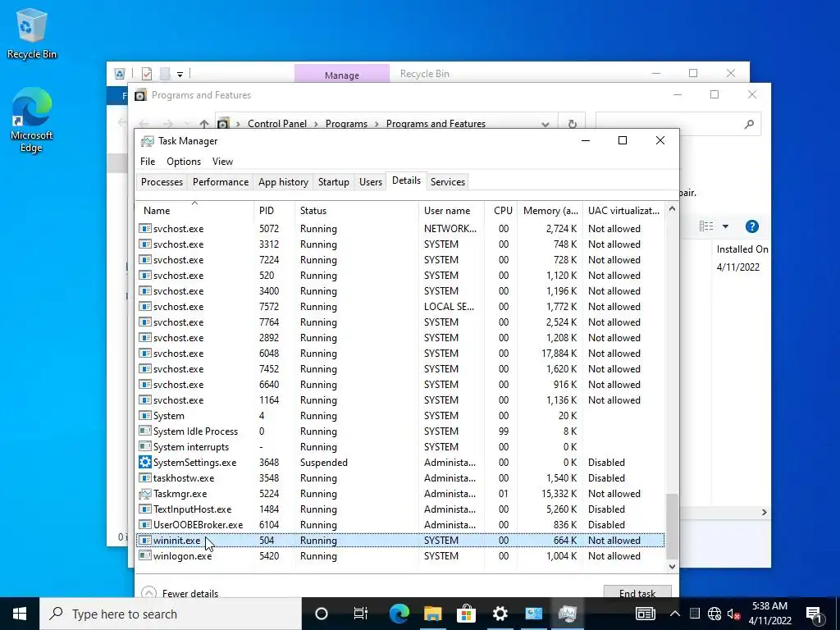Viewport: 840px width, 630px height.
Task: Switch to the Services tab
Action: tap(448, 182)
